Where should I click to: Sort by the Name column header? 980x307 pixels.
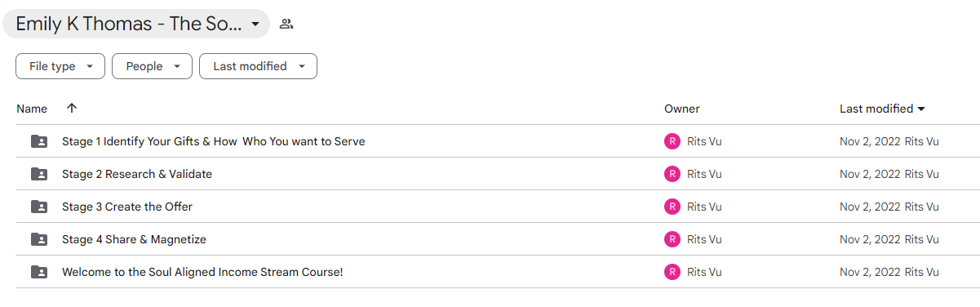[32, 109]
